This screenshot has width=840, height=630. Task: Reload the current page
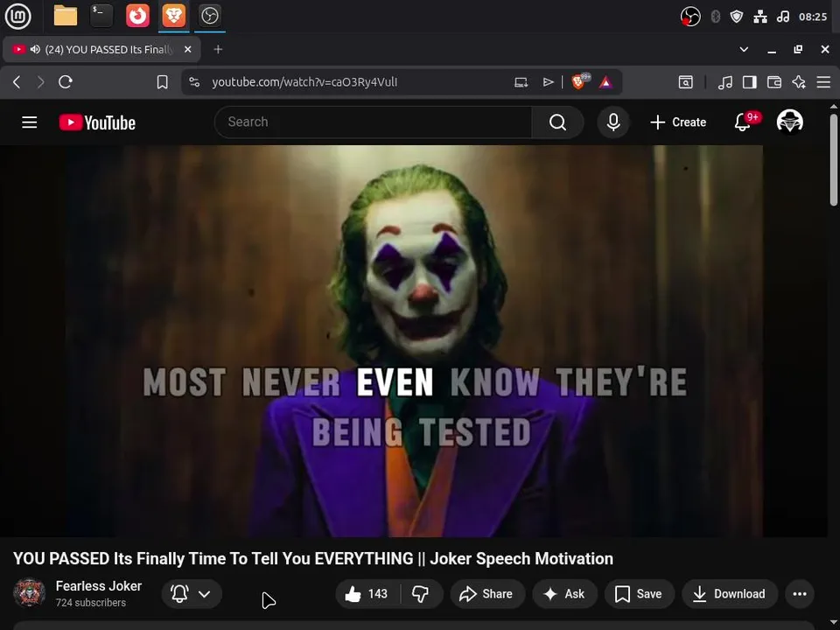pos(66,82)
